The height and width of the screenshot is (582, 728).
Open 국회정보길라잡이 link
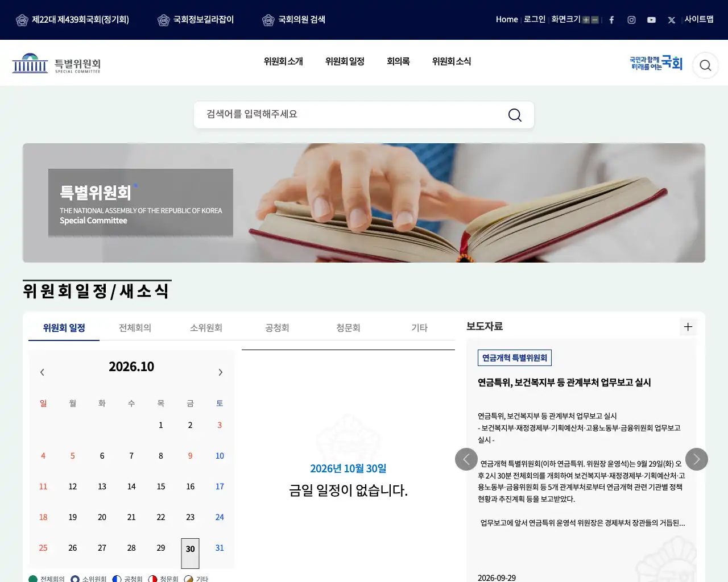pos(196,20)
